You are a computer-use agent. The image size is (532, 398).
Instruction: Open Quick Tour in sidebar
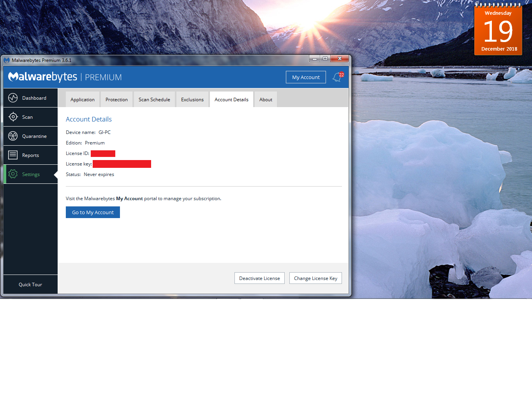coord(30,284)
